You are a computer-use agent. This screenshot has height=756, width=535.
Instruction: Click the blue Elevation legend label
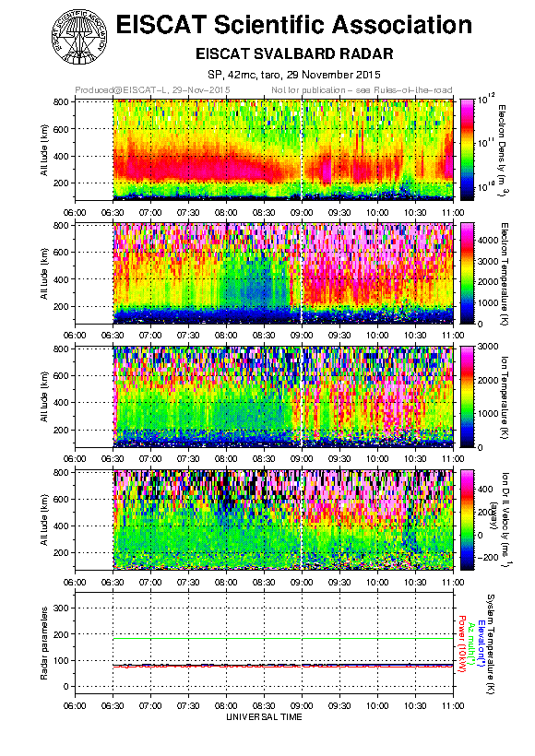(480, 644)
